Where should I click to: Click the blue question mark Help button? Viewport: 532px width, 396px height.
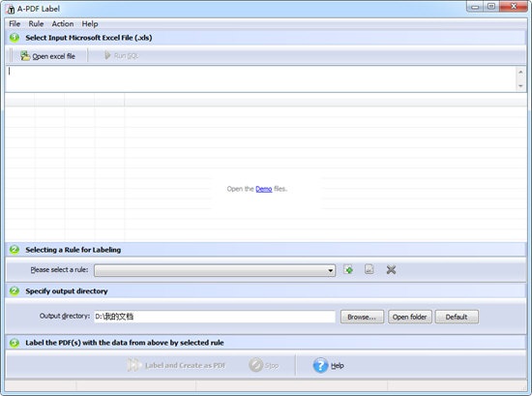tap(328, 365)
